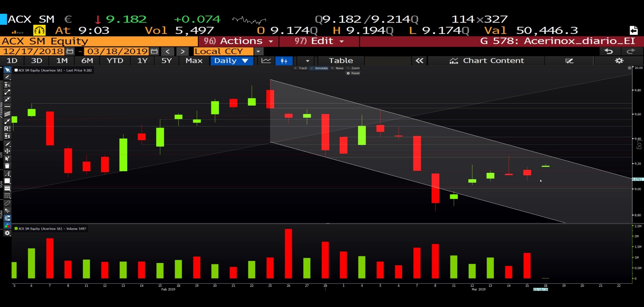Viewport: 644px width, 307px height.
Task: Toggle the magnet snap mode
Action: [x=7, y=218]
